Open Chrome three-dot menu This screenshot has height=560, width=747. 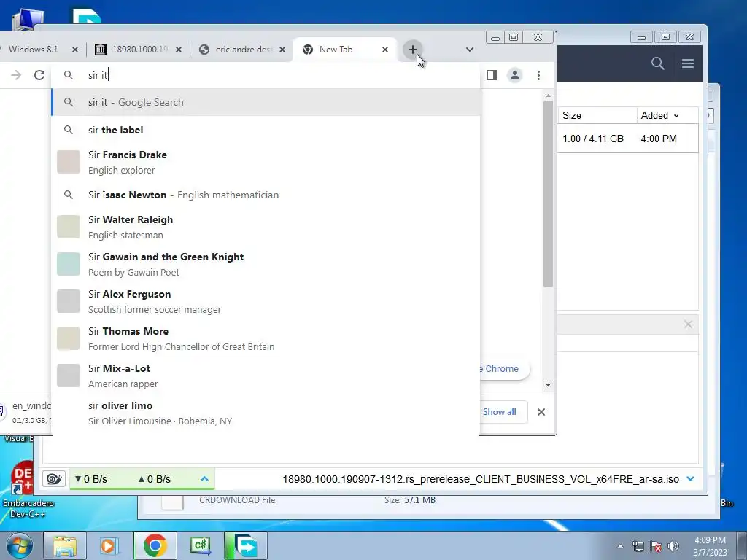pyautogui.click(x=539, y=75)
